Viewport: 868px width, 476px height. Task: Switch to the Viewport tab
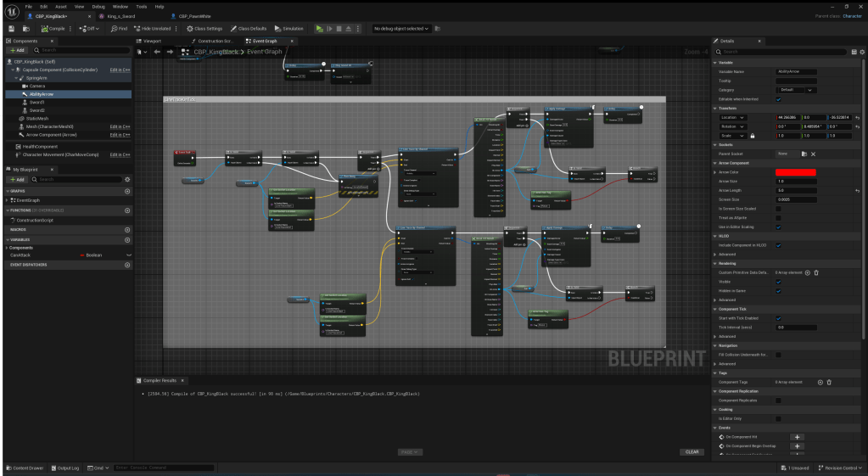point(152,41)
